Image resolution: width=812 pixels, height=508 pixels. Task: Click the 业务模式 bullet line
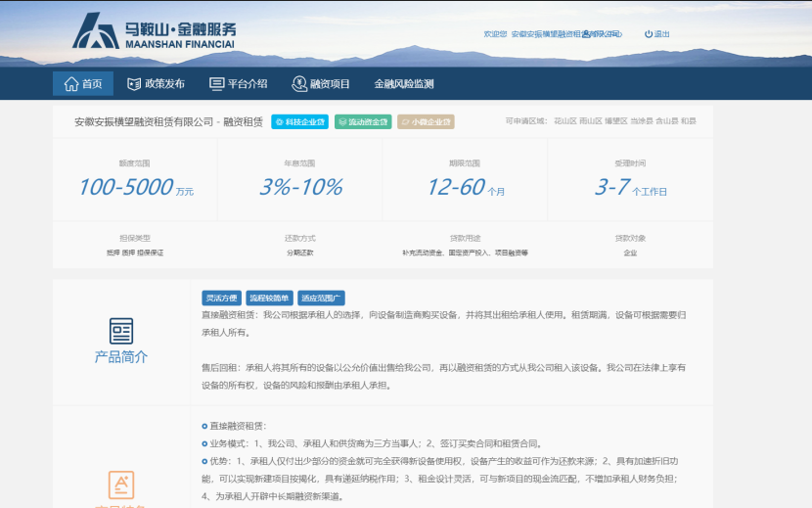[x=373, y=443]
